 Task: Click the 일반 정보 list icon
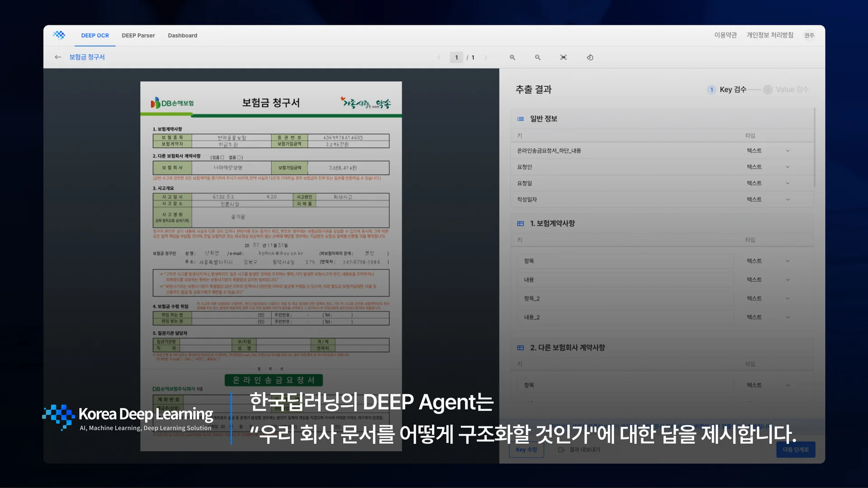coord(520,119)
